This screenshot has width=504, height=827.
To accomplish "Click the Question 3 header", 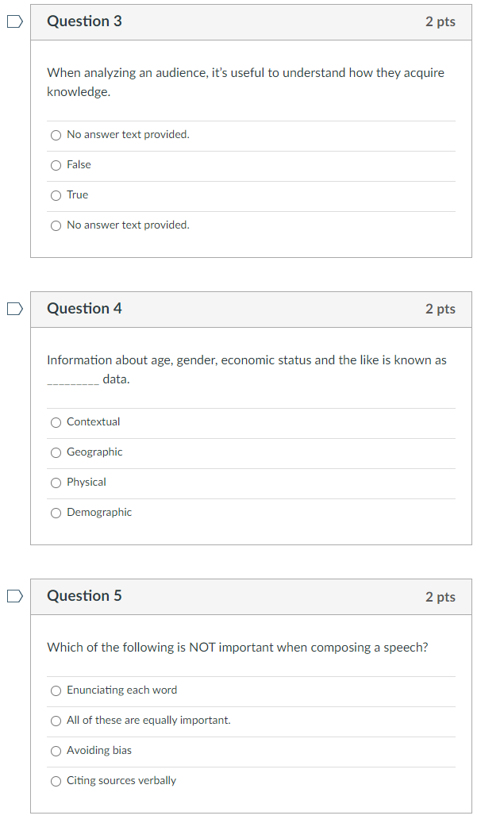I will pyautogui.click(x=84, y=21).
